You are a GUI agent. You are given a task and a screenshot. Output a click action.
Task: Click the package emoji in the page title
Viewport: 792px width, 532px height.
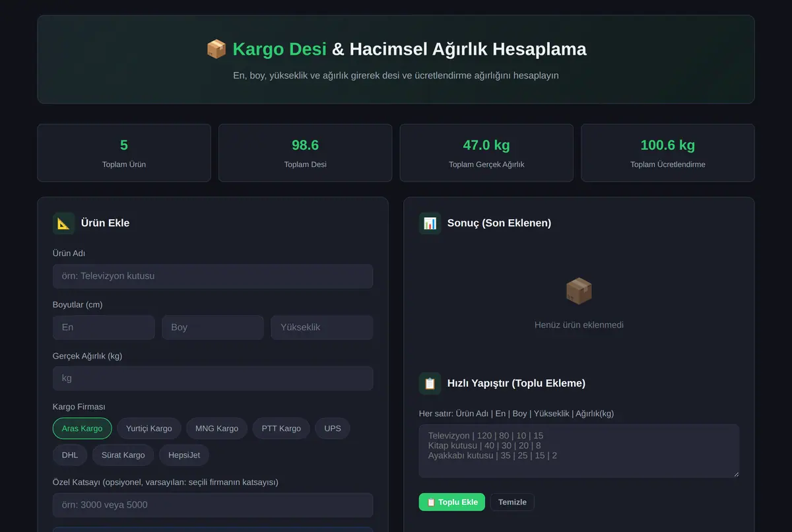coord(216,49)
